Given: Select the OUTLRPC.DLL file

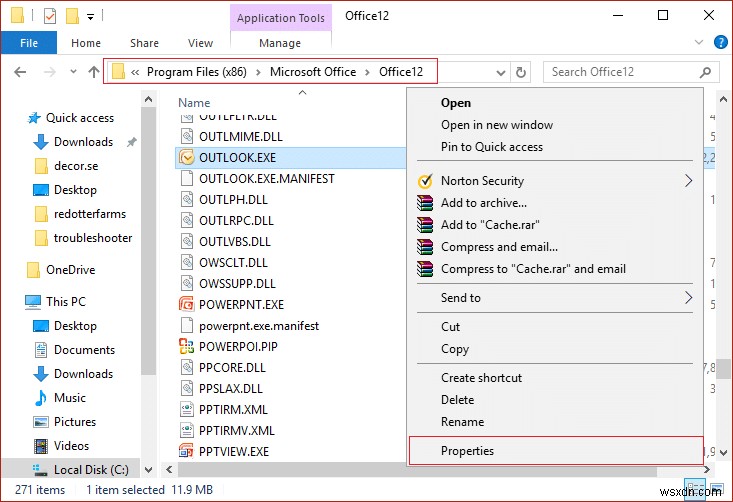Looking at the screenshot, I should [236, 221].
